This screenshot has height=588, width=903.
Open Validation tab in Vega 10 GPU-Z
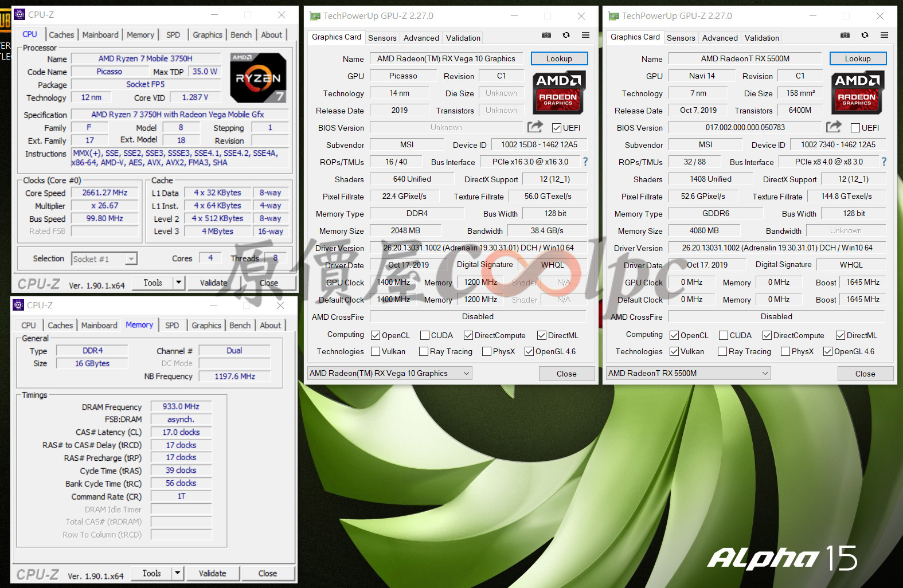click(x=463, y=38)
